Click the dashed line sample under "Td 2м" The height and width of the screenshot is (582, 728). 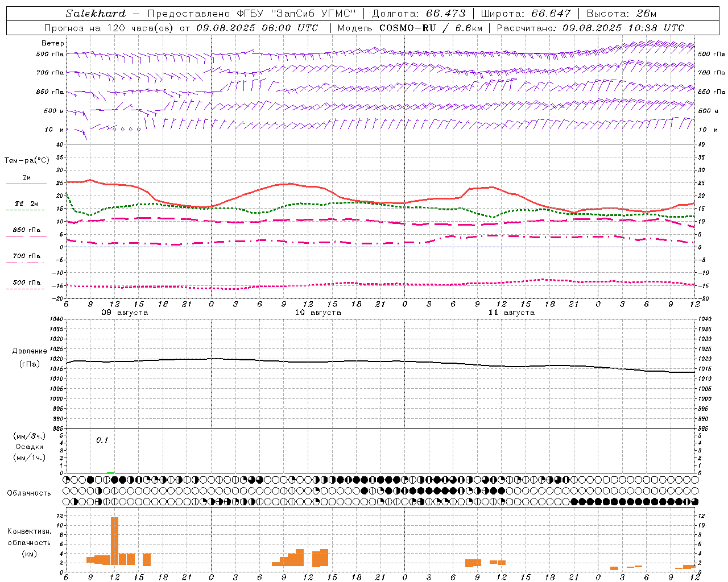tap(26, 210)
